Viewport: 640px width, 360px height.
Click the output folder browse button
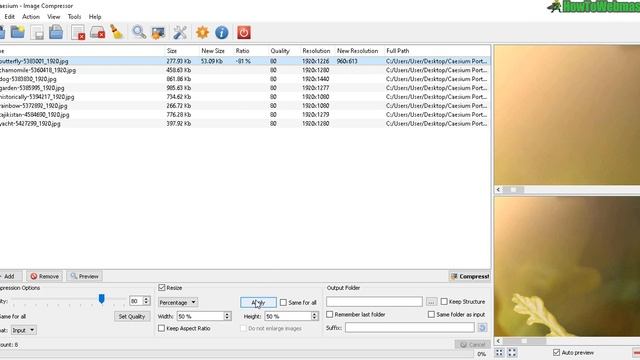[431, 302]
